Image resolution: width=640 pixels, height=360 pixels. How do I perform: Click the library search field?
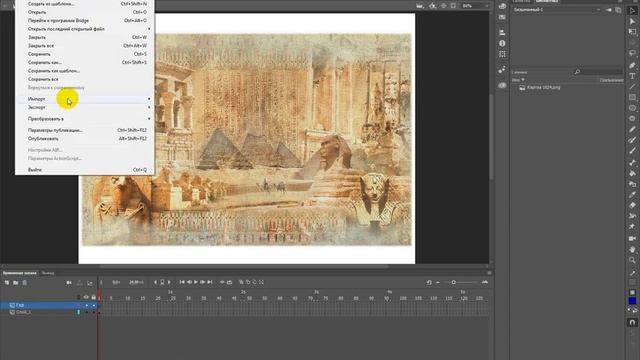pos(598,72)
